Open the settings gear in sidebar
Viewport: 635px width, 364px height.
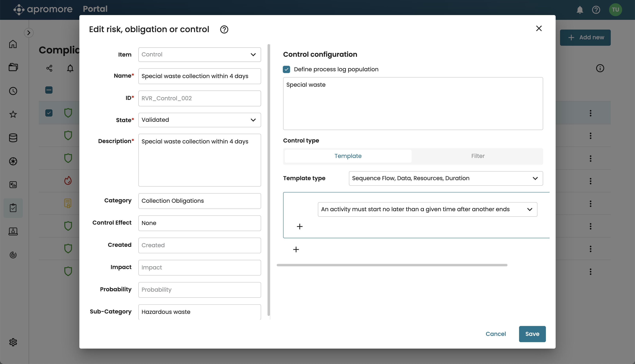(x=13, y=342)
